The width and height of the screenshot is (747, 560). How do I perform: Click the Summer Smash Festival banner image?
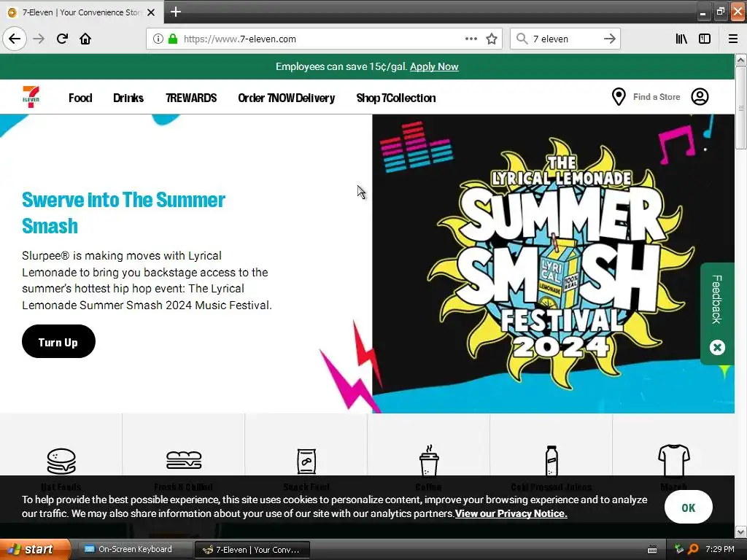(x=553, y=263)
